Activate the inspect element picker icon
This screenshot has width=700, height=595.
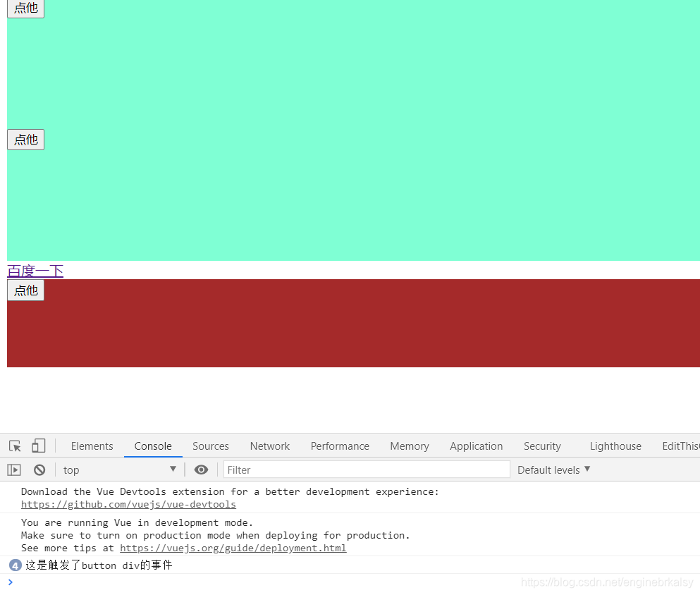(15, 446)
